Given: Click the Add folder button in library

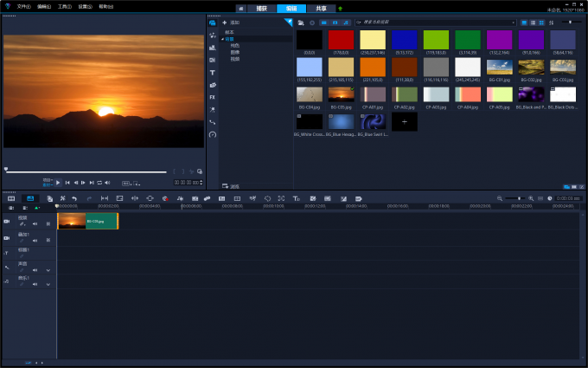Looking at the screenshot, I should coord(231,23).
